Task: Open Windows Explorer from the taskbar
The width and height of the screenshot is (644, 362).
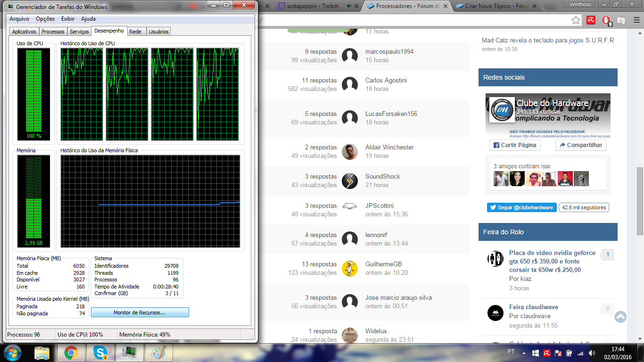Action: [42, 353]
